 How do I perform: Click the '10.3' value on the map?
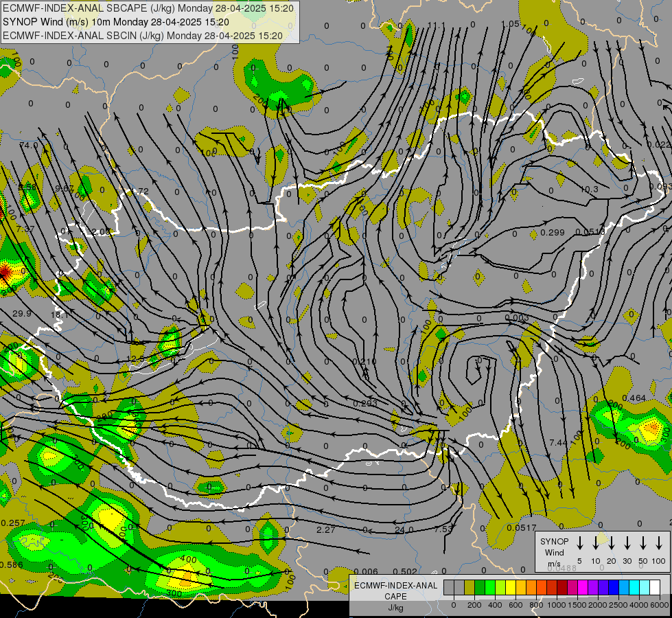click(589, 189)
